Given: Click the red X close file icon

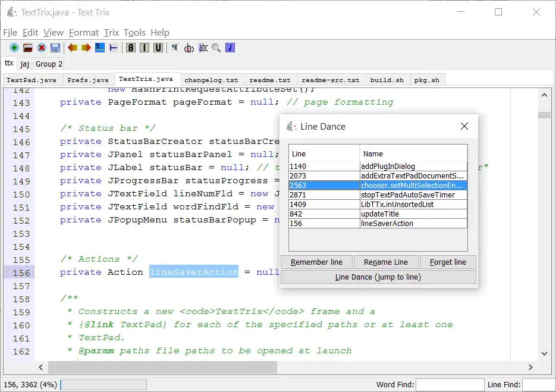Looking at the screenshot, I should pos(42,48).
